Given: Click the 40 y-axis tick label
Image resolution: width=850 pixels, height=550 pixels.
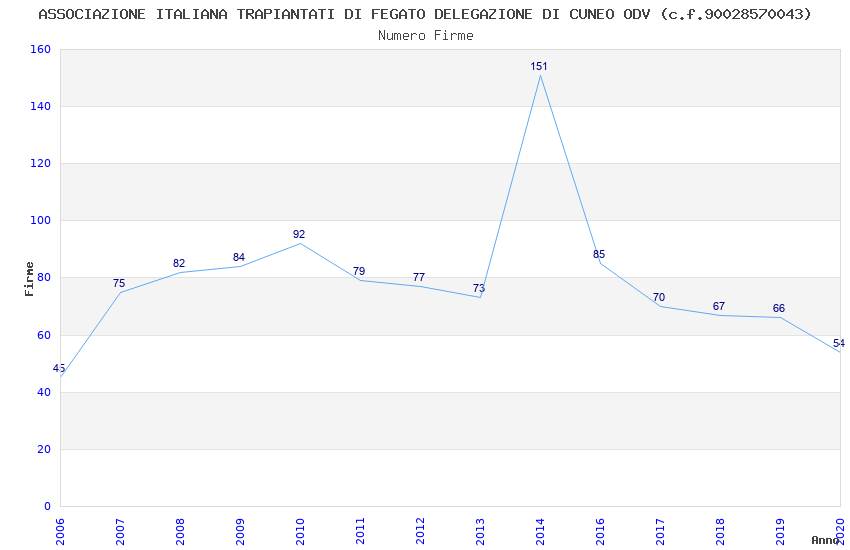Looking at the screenshot, I should [44, 392].
